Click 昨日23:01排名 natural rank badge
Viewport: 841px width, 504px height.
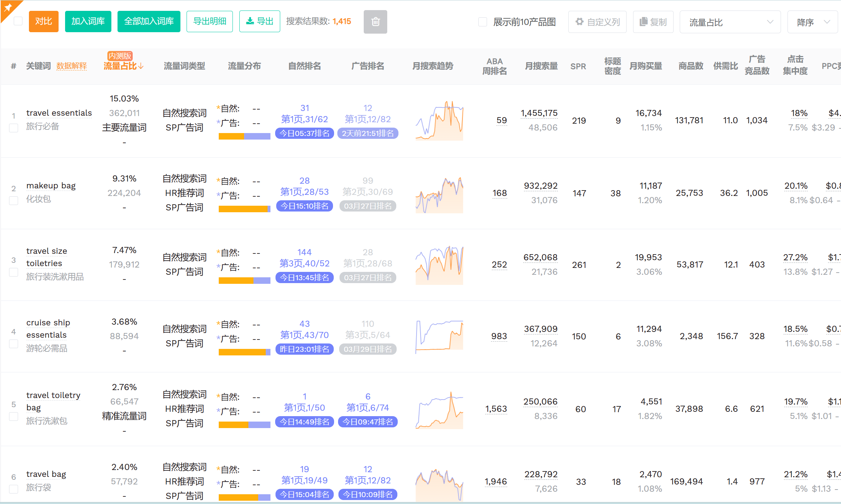pyautogui.click(x=304, y=349)
